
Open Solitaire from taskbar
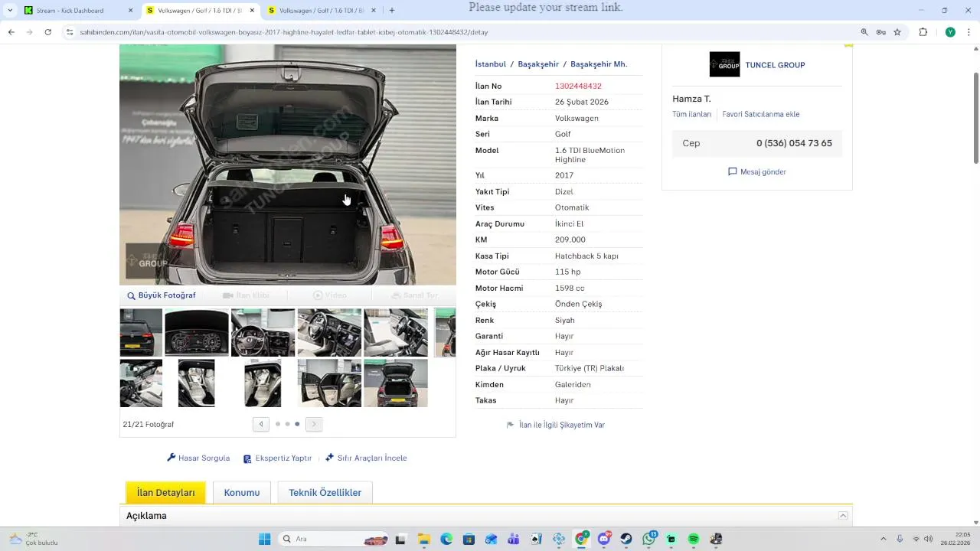[536, 540]
